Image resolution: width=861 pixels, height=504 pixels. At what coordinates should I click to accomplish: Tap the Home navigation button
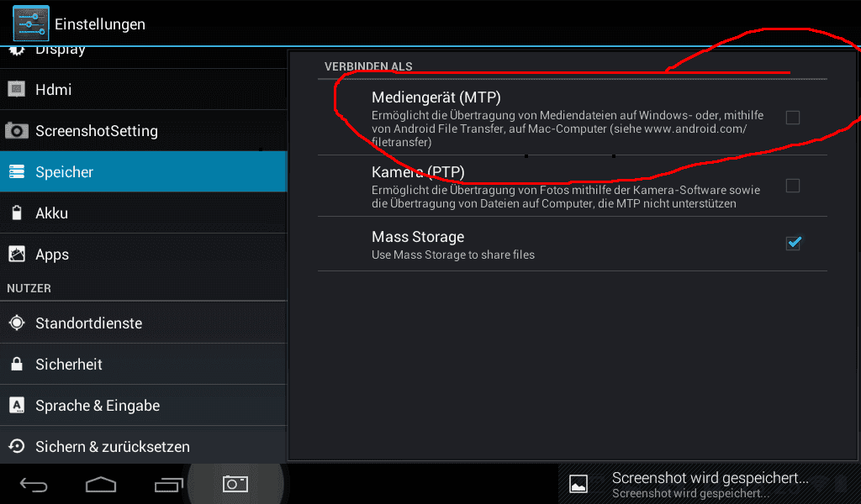pyautogui.click(x=101, y=484)
